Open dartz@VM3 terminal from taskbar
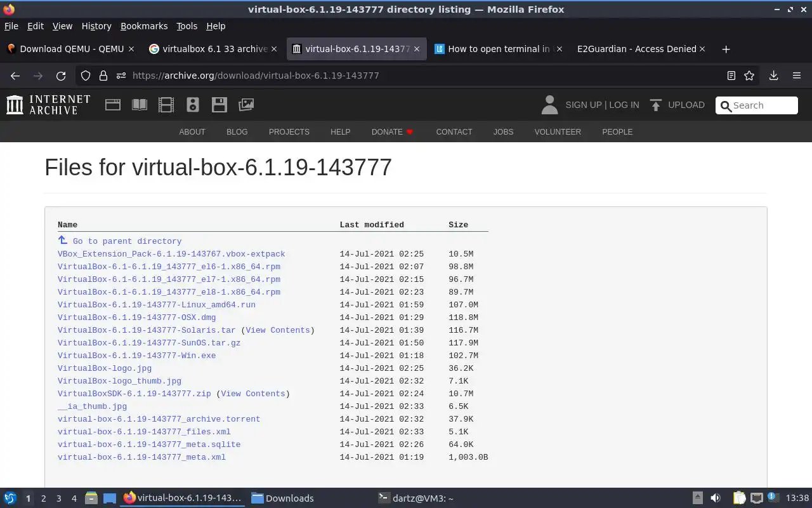 [416, 498]
